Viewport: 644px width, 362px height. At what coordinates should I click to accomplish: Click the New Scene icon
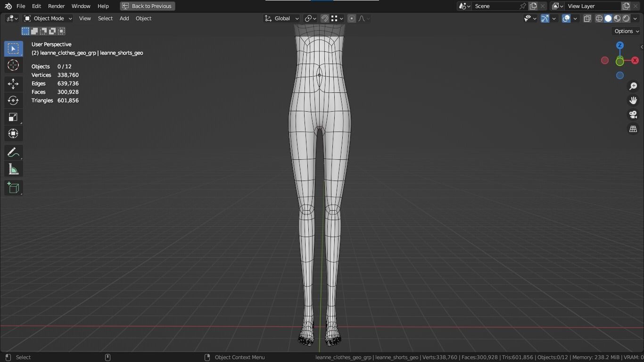[x=533, y=6]
